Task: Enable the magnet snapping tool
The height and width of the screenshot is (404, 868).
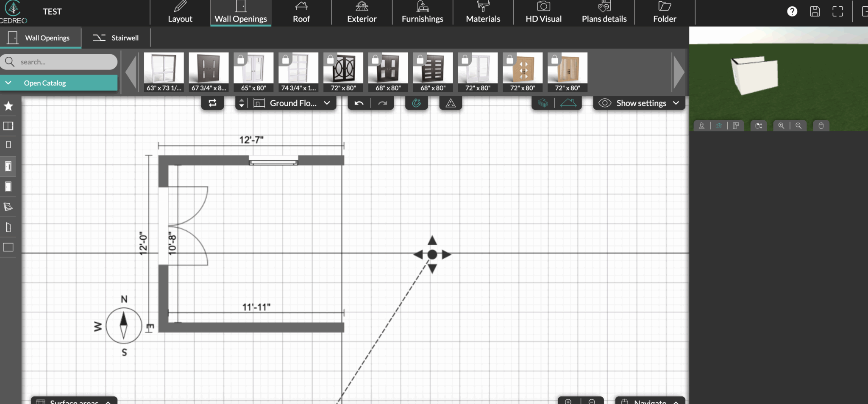Action: tap(416, 102)
